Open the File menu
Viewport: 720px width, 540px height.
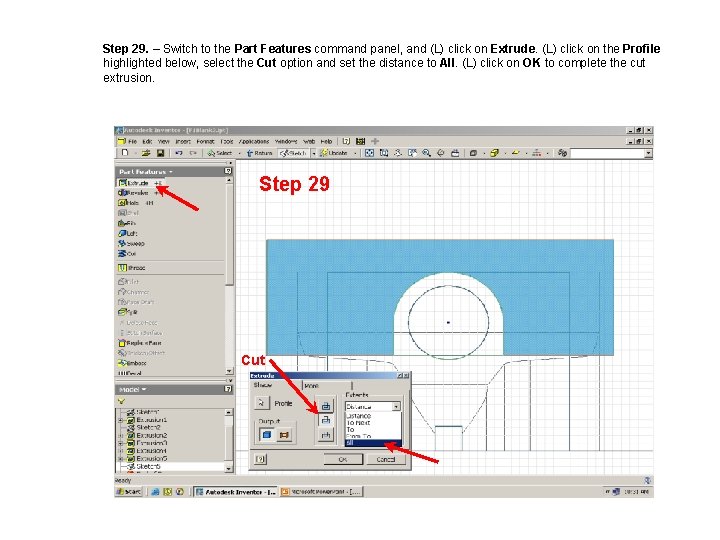[132, 141]
